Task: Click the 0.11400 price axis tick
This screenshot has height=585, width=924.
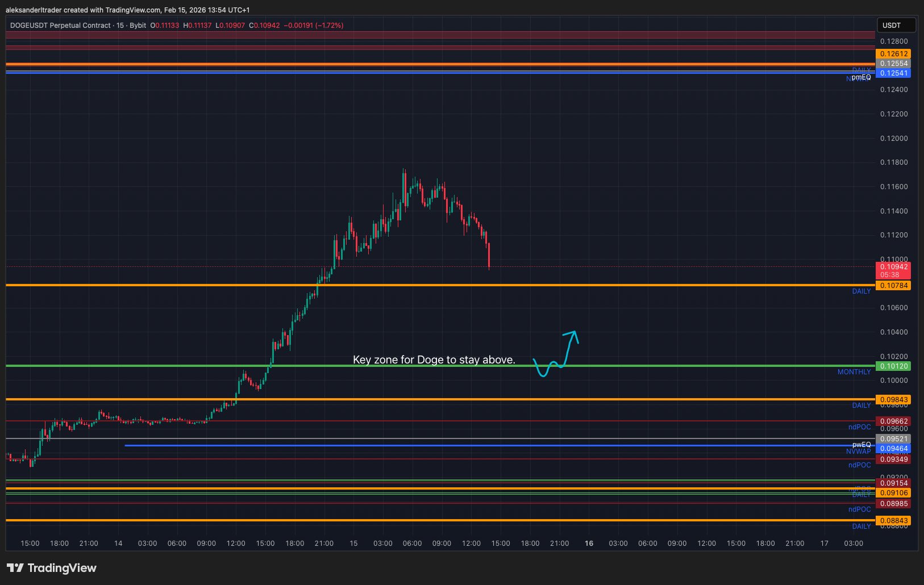Action: coord(894,211)
